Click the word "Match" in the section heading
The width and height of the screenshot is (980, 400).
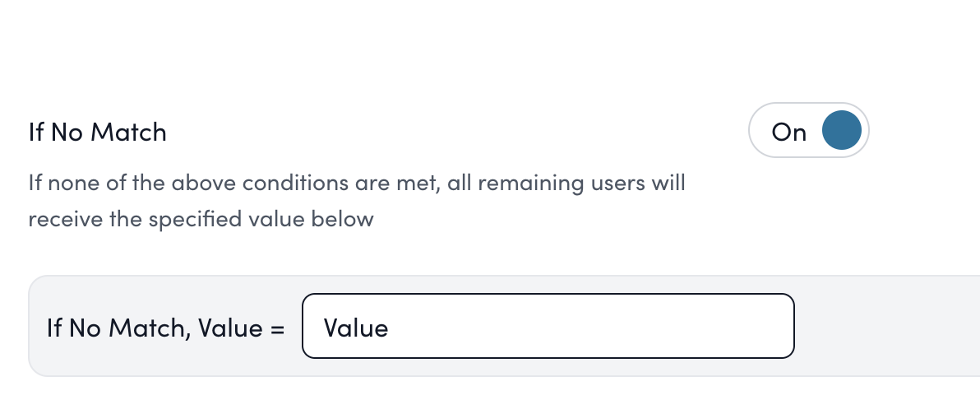pyautogui.click(x=128, y=132)
